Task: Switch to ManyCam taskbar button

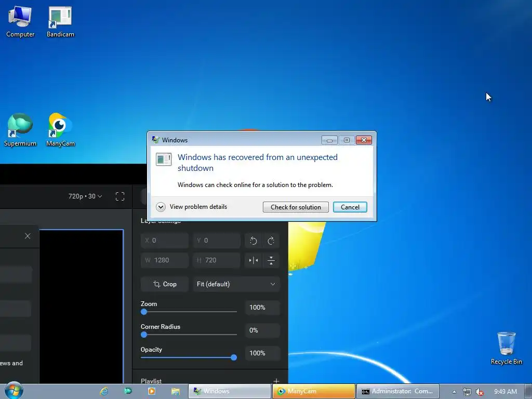Action: click(x=314, y=391)
